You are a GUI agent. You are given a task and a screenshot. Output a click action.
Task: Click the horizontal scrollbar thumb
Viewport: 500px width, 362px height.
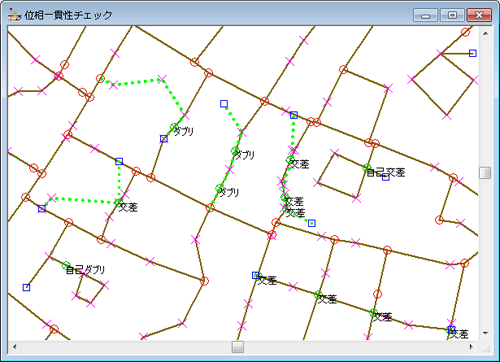(x=238, y=347)
